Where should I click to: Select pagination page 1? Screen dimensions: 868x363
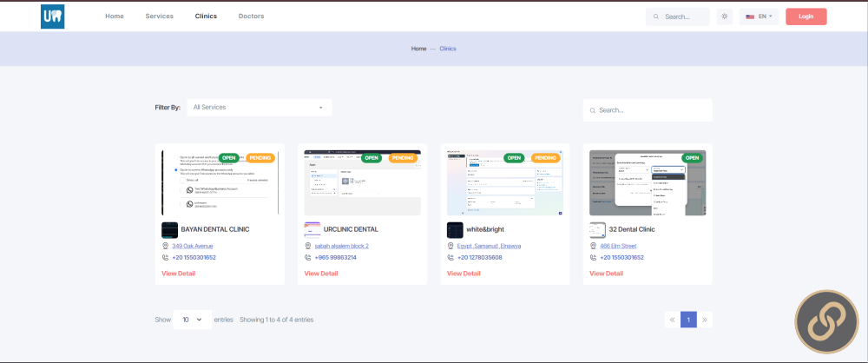click(688, 320)
